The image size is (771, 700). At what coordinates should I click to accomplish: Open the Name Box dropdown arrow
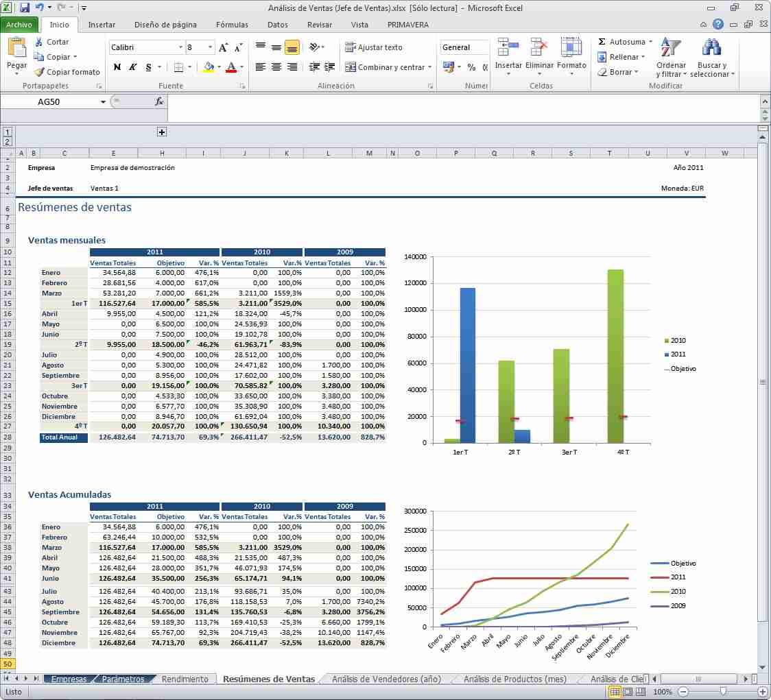click(104, 102)
